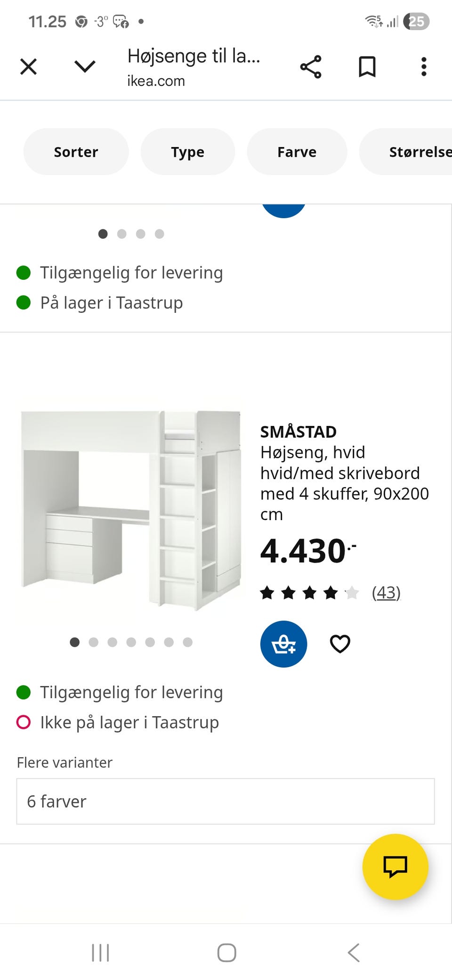Expand the down chevron in top bar
The width and height of the screenshot is (452, 980).
point(85,66)
